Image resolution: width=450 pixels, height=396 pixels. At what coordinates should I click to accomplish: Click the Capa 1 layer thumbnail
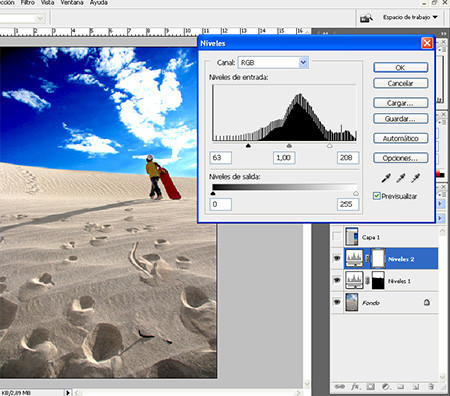(x=352, y=237)
